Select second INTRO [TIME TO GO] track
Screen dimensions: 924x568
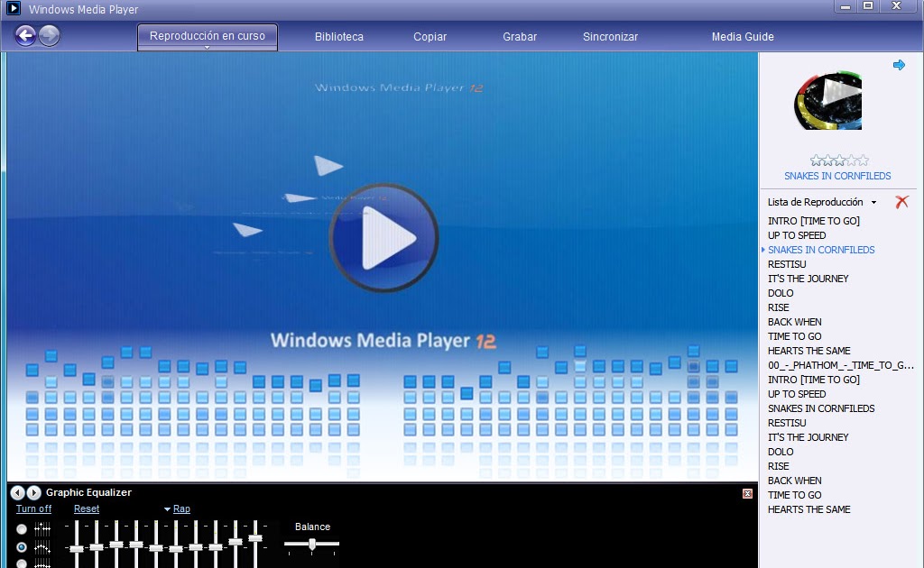point(813,380)
